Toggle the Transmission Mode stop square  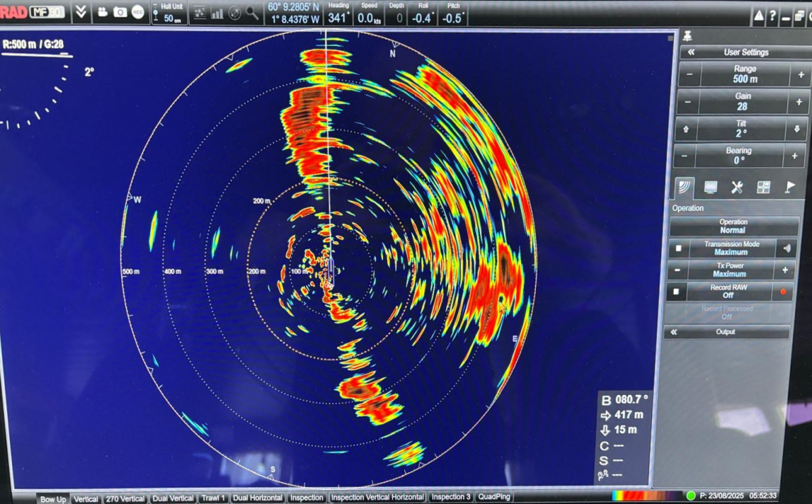pos(679,248)
